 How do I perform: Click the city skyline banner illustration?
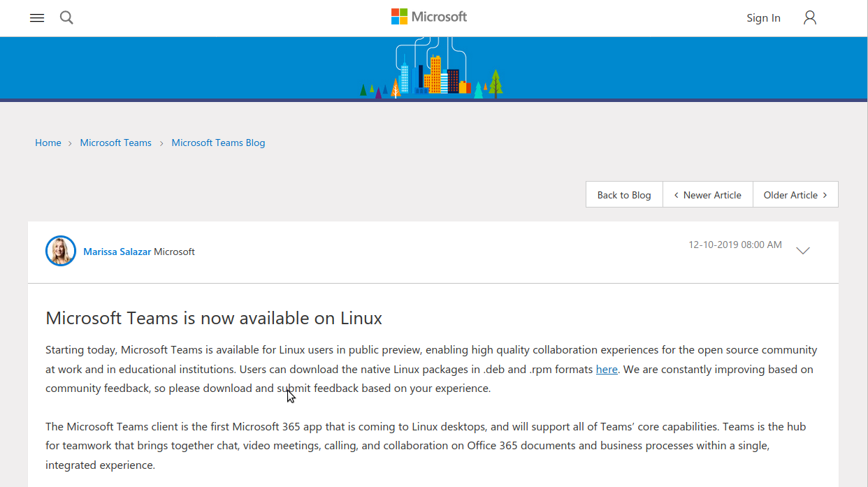pos(431,70)
